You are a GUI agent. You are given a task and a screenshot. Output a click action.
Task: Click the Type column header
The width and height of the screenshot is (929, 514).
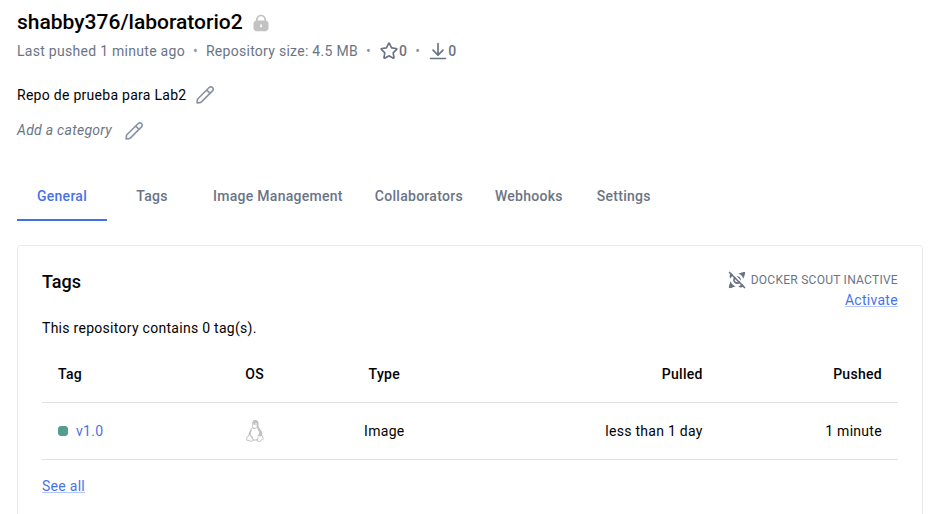(x=384, y=374)
